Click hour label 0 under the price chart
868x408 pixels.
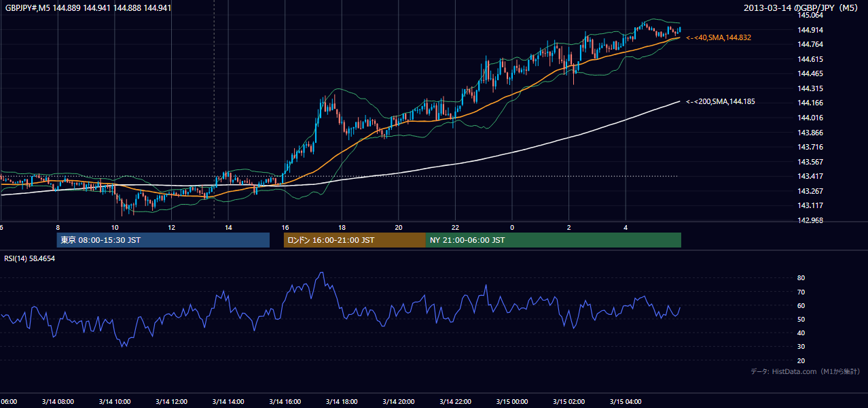[x=512, y=227]
